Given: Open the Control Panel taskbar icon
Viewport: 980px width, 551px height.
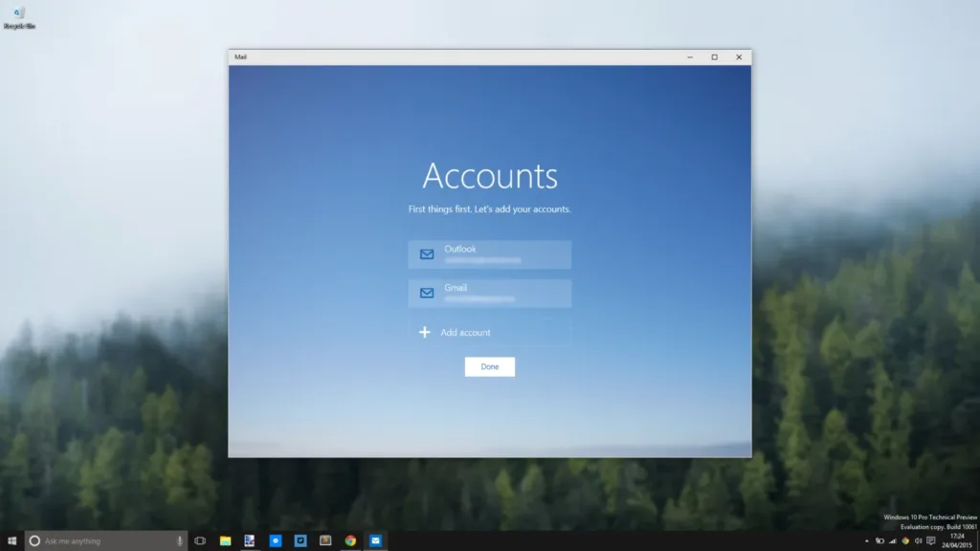Looking at the screenshot, I should tap(250, 541).
